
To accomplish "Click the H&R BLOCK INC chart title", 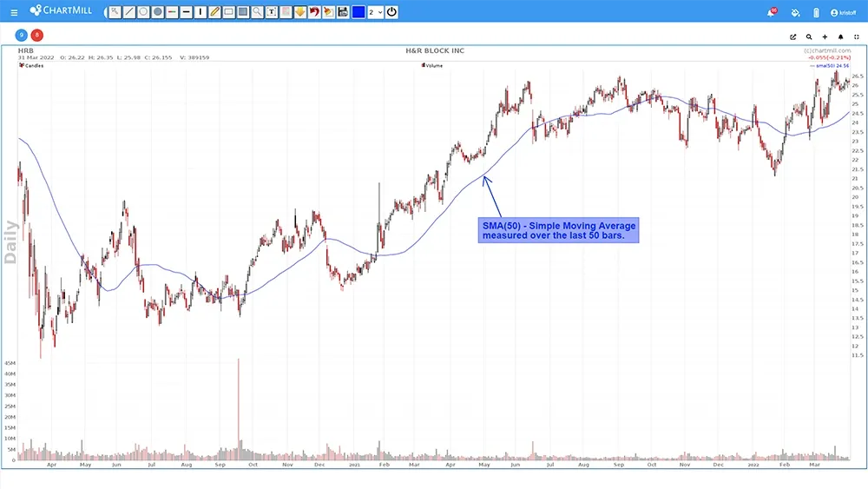I will pos(435,50).
